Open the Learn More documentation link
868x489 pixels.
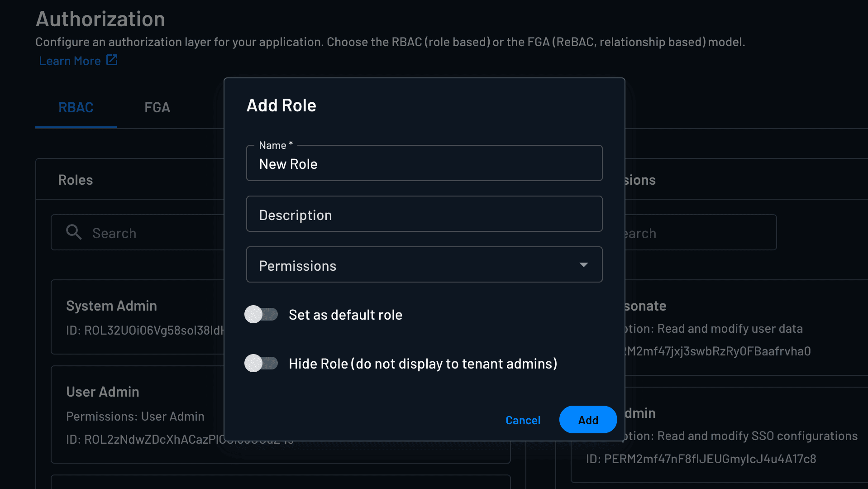tap(69, 60)
